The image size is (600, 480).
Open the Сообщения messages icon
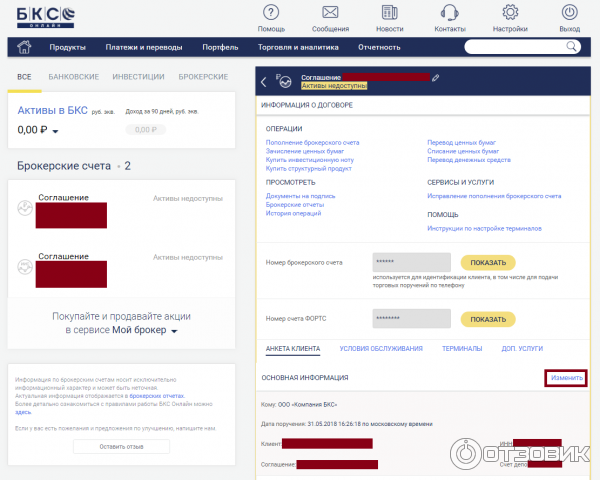pos(330,13)
